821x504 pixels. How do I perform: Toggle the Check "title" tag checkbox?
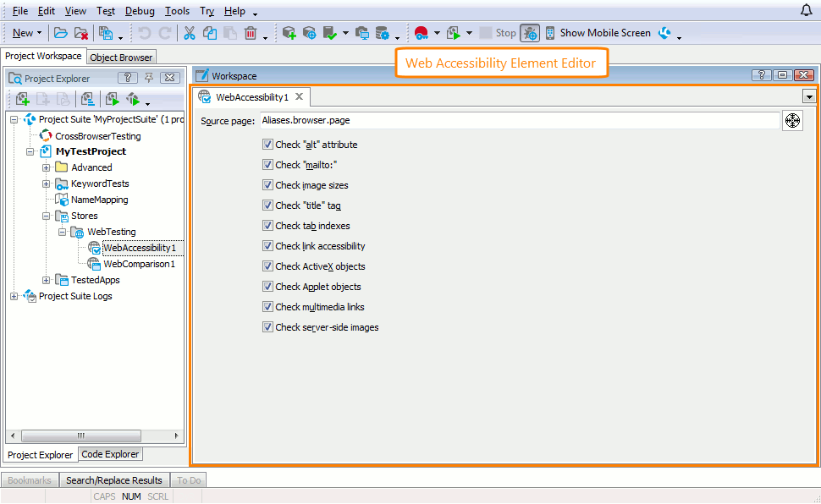coord(267,205)
